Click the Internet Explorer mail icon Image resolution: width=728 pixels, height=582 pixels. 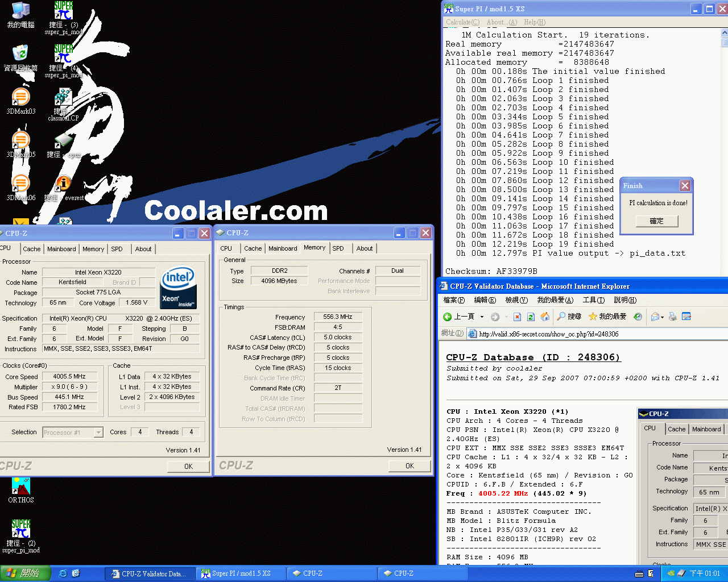(x=655, y=317)
